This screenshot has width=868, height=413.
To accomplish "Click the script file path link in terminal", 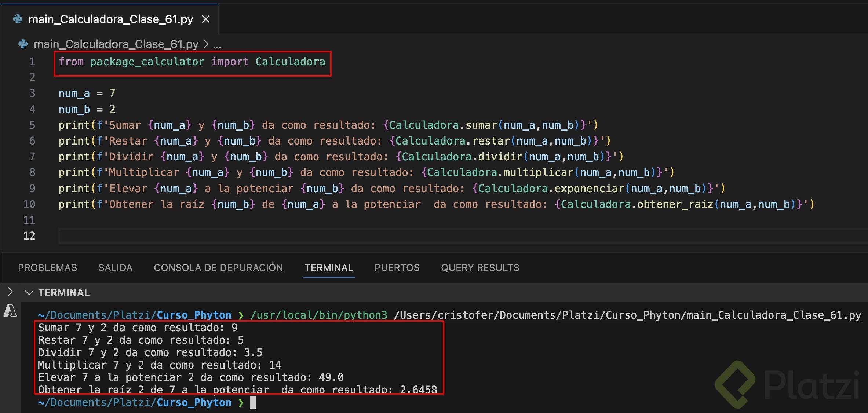I will coord(627,315).
